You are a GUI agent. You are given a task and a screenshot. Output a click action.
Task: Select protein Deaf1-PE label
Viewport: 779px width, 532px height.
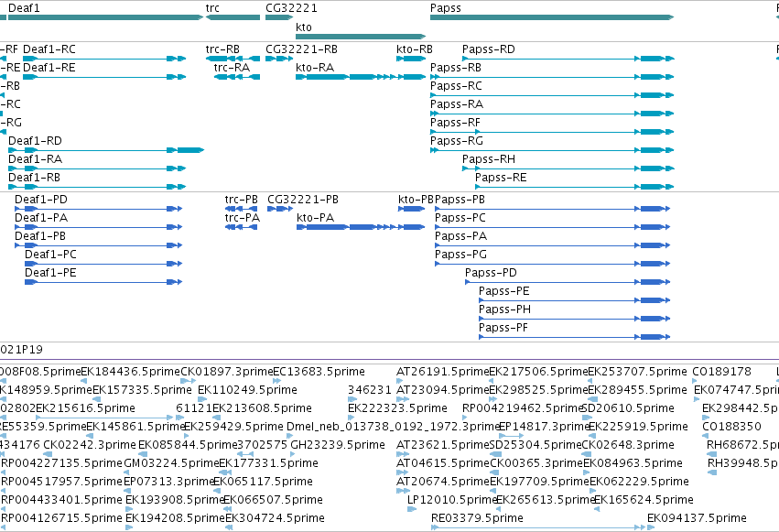pyautogui.click(x=50, y=273)
